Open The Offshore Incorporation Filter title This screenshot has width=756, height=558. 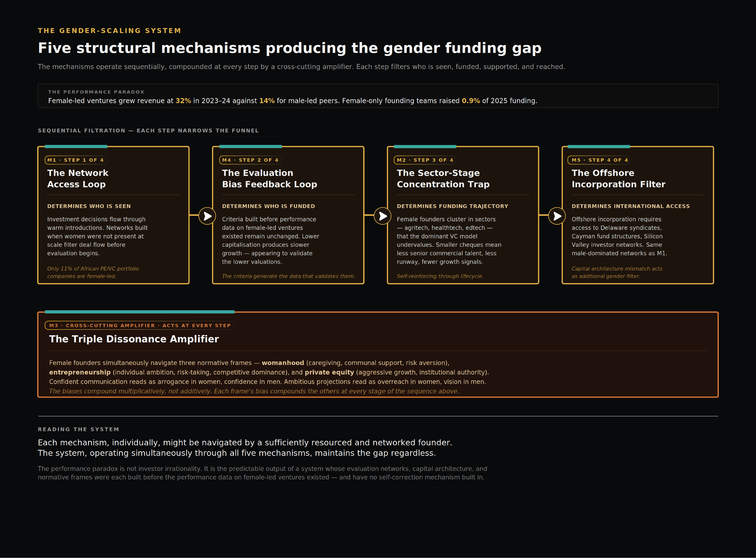pyautogui.click(x=618, y=178)
